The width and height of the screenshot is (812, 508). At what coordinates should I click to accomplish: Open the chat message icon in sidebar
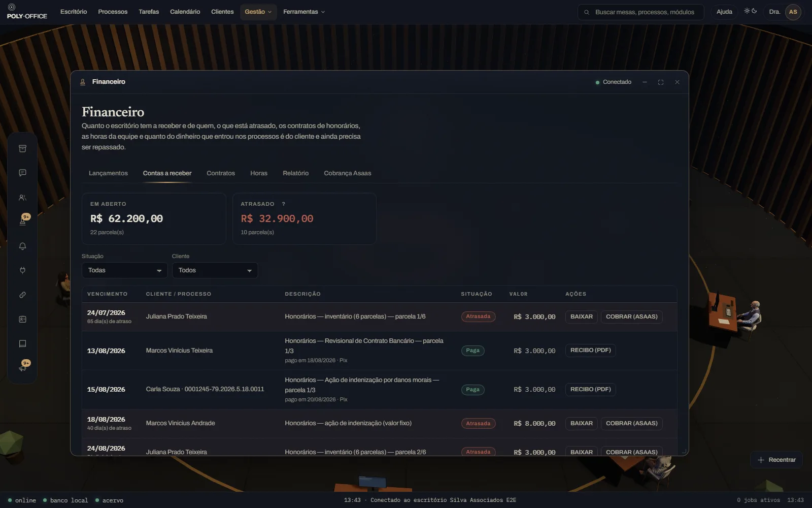(x=22, y=173)
